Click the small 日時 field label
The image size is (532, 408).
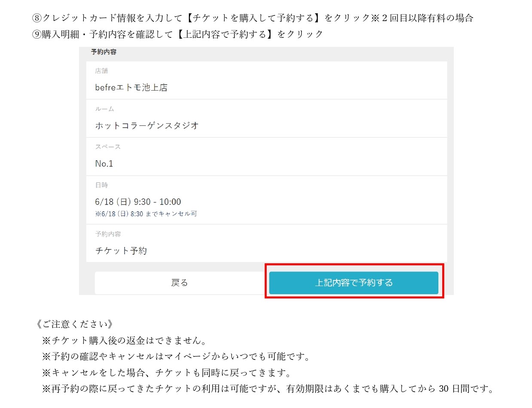point(101,185)
